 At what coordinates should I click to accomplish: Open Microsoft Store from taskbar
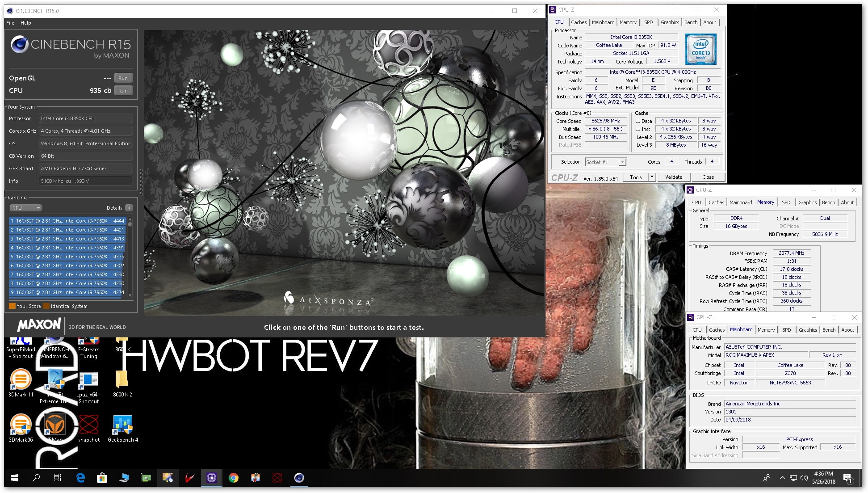click(x=102, y=478)
